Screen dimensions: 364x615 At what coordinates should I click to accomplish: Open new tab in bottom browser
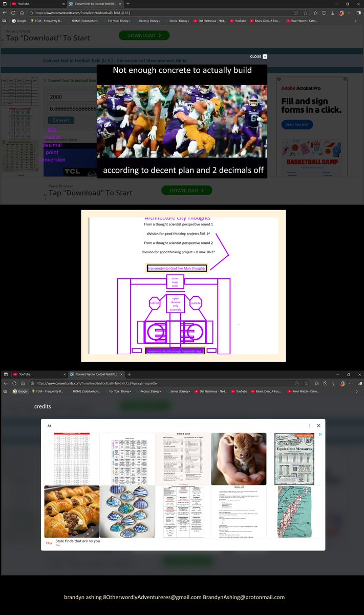pyautogui.click(x=129, y=375)
